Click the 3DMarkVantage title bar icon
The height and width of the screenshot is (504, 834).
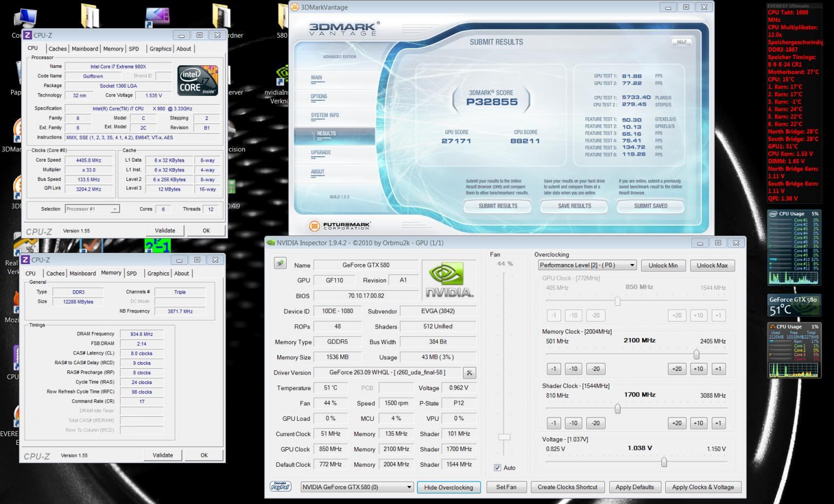(295, 7)
